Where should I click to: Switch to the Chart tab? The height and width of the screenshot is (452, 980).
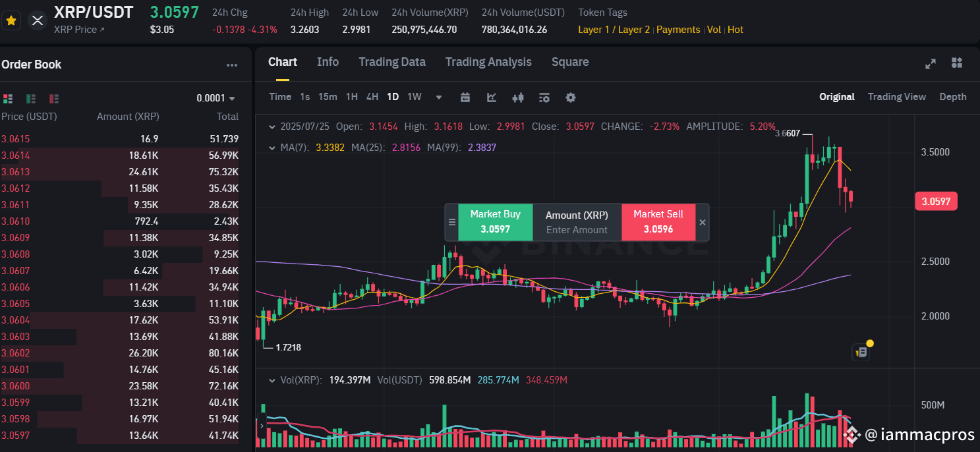point(283,62)
